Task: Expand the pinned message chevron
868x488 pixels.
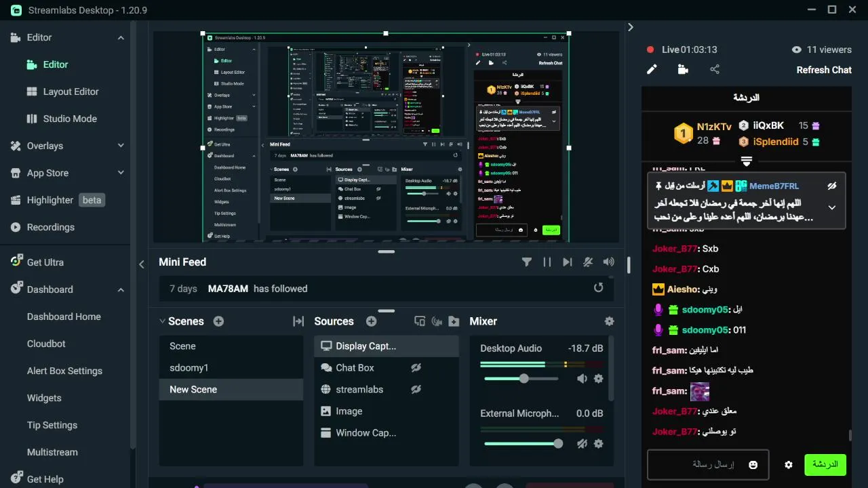Action: coord(832,207)
